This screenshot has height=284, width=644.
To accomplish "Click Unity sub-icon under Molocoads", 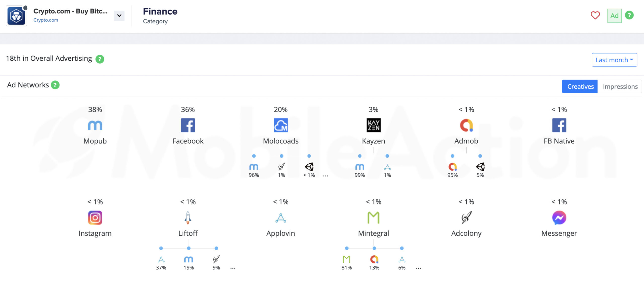I will [x=309, y=167].
